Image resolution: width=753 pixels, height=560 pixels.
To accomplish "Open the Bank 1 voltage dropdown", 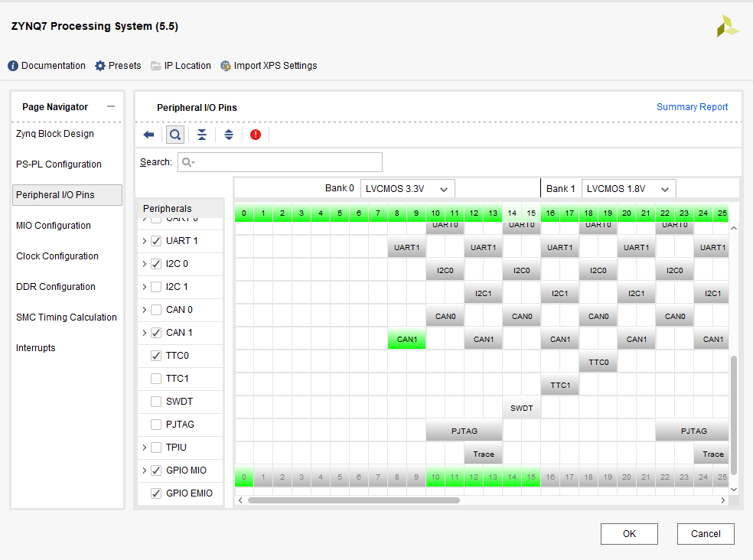I will coord(628,189).
